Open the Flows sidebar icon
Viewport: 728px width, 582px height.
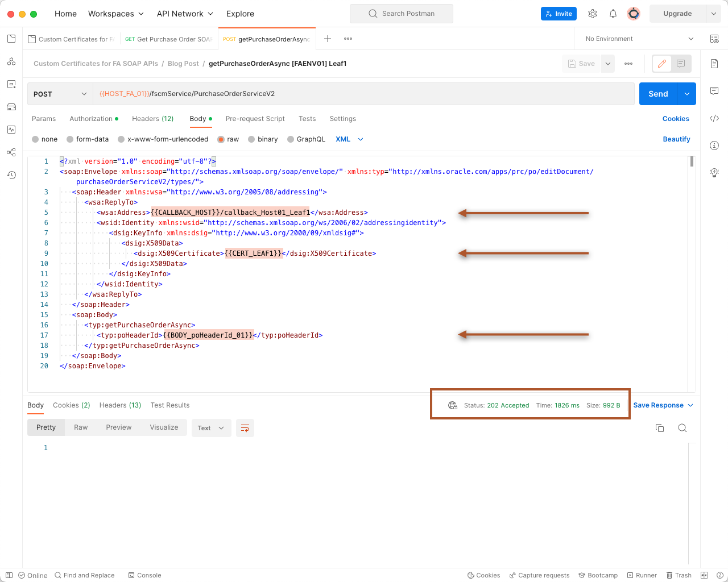point(11,152)
